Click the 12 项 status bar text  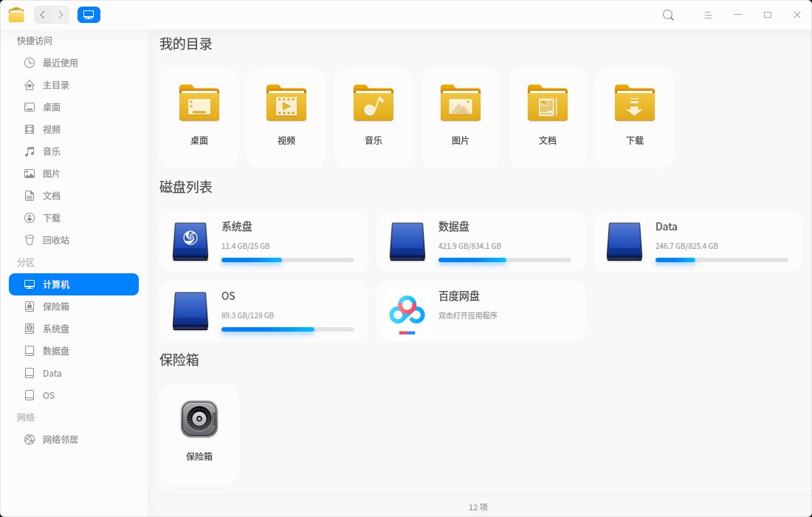click(478, 507)
